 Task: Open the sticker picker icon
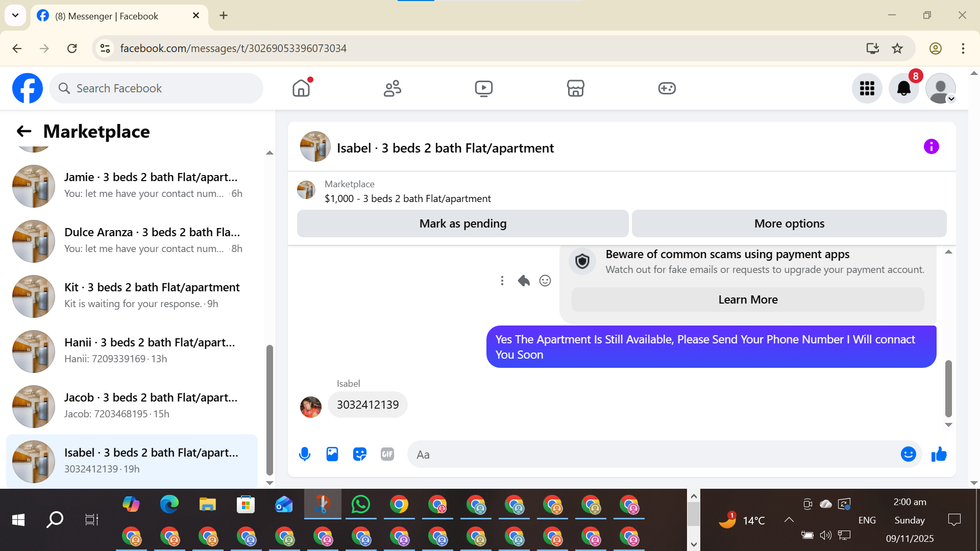tap(360, 454)
